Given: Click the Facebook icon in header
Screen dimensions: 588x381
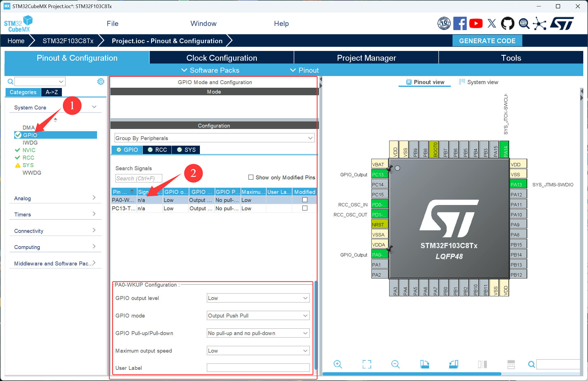Looking at the screenshot, I should tap(460, 23).
